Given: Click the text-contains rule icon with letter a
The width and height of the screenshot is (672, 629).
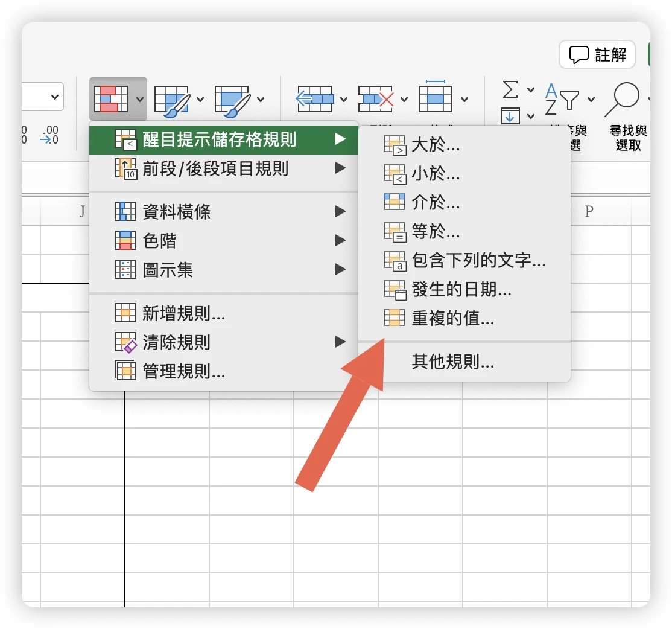Looking at the screenshot, I should pyautogui.click(x=395, y=261).
